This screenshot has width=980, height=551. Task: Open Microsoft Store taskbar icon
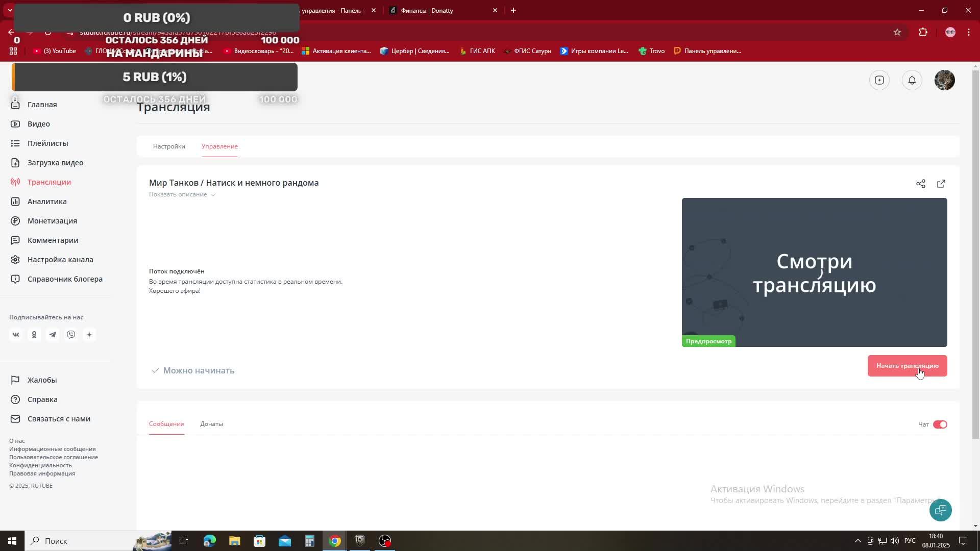260,541
